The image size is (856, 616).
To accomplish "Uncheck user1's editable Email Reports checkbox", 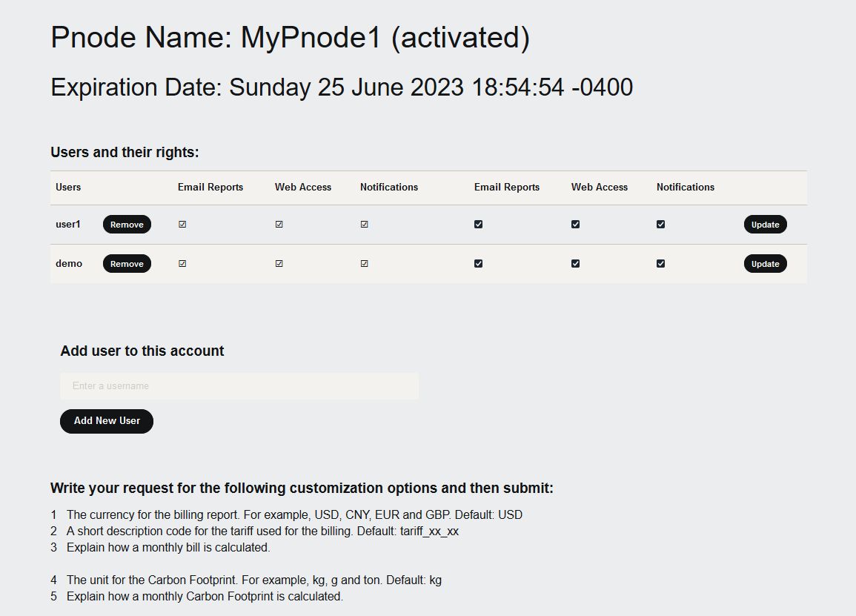I will pos(479,225).
